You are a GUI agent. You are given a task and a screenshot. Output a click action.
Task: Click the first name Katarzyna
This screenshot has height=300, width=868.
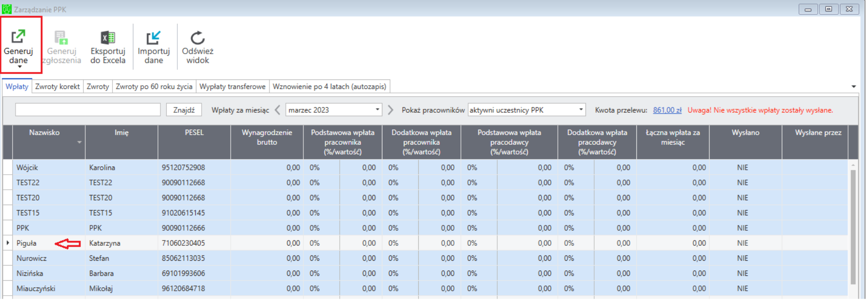point(105,243)
